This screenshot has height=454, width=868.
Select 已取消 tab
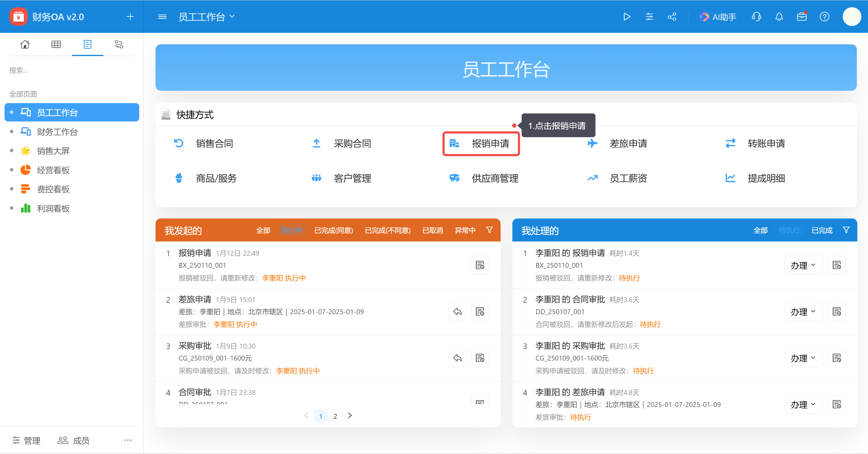433,230
